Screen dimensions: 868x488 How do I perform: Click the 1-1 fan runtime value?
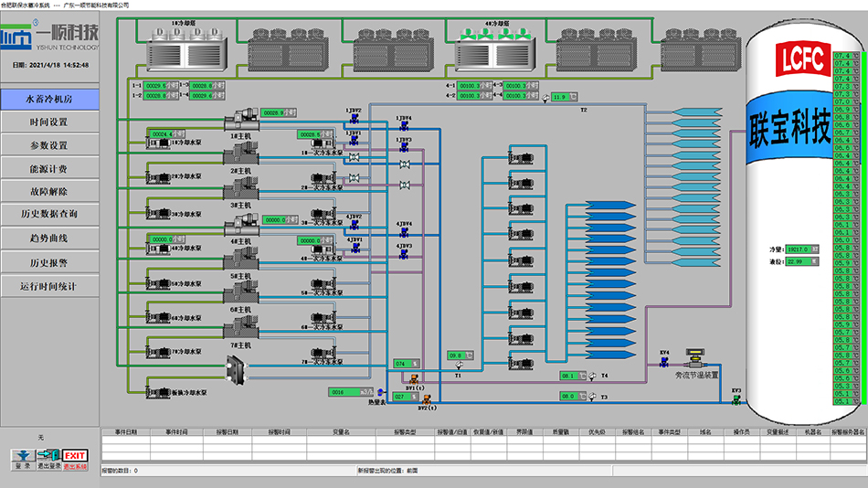(x=161, y=86)
